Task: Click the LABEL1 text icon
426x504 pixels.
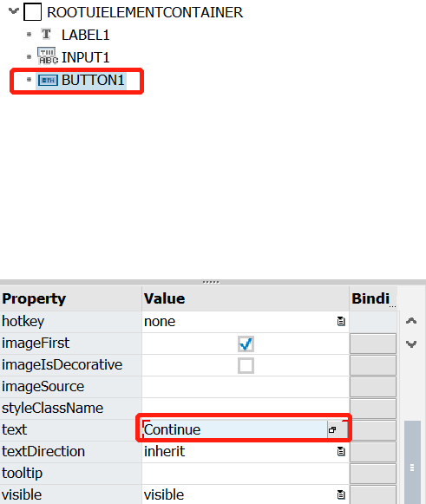Action: click(46, 34)
